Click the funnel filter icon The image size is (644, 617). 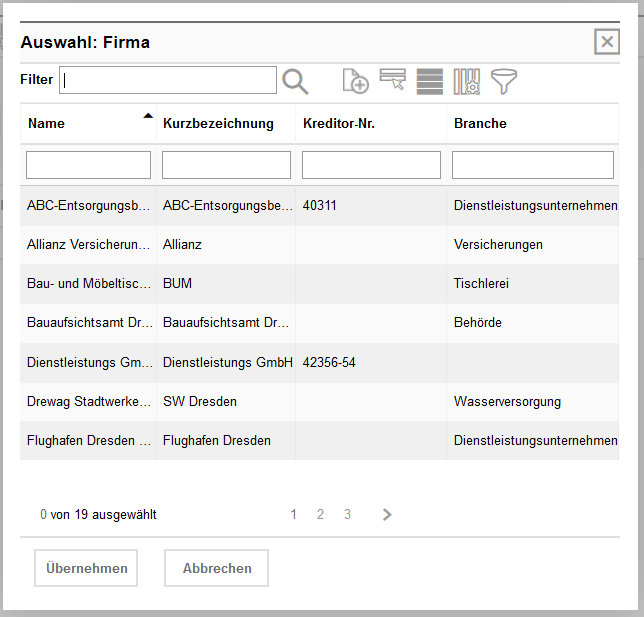point(504,81)
